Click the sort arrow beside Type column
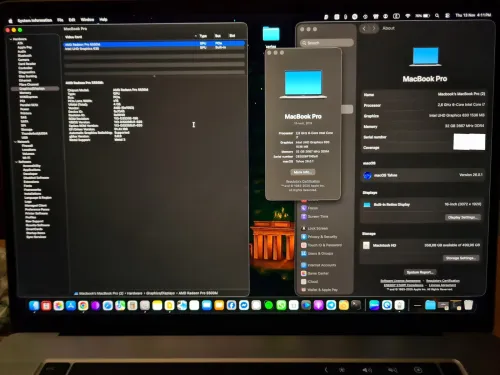Screen dimensions: 500x375 [196, 36]
